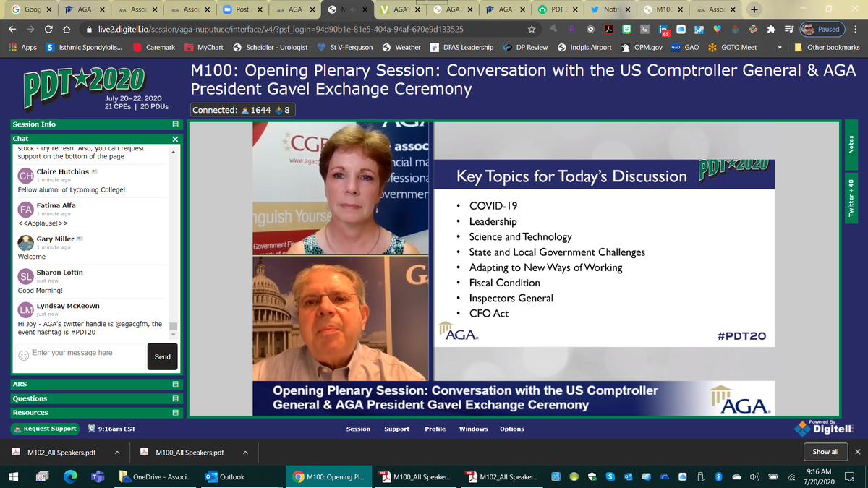The width and height of the screenshot is (868, 488).
Task: Launch Microsoft Edge from the taskbar
Action: (x=70, y=476)
